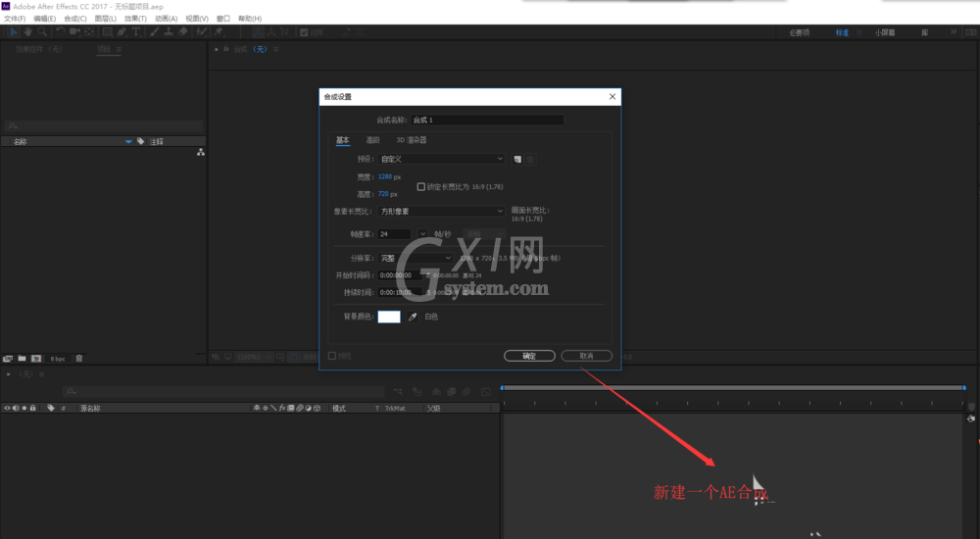The height and width of the screenshot is (539, 980).
Task: Open the composition viewer panel menu
Action: pyautogui.click(x=275, y=49)
